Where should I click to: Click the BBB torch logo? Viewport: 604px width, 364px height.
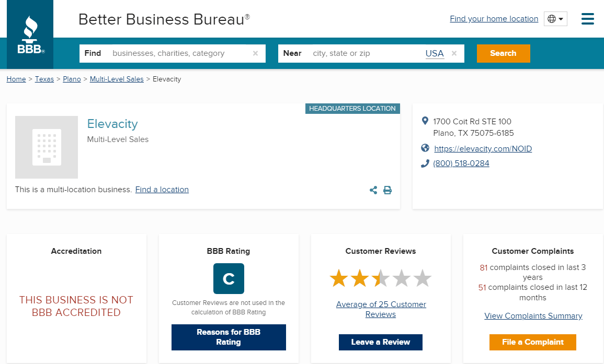point(30,34)
